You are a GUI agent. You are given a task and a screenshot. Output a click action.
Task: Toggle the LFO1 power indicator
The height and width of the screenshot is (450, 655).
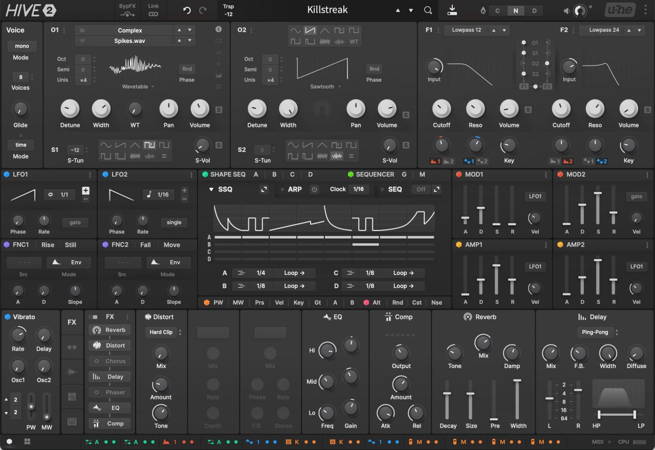(x=6, y=175)
